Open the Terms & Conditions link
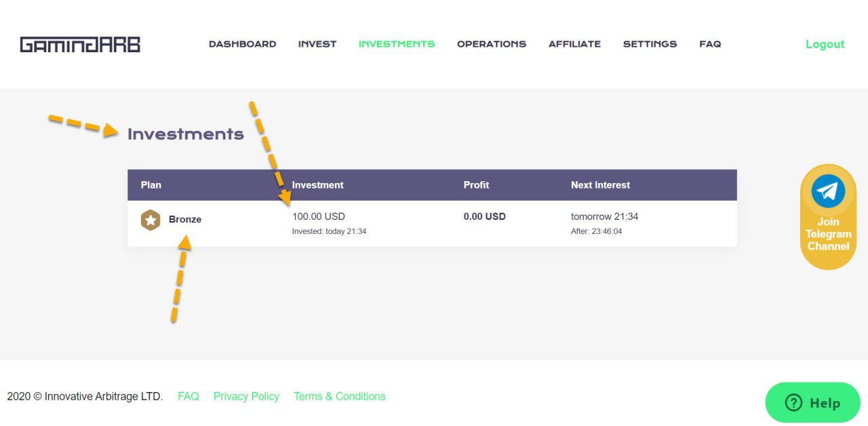868x426 pixels. coord(339,396)
